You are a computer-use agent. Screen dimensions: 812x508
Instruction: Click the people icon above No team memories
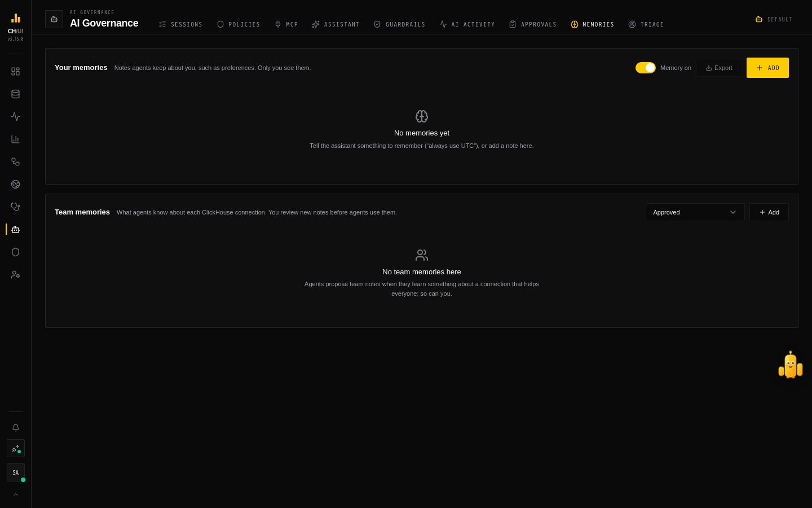[x=422, y=255]
